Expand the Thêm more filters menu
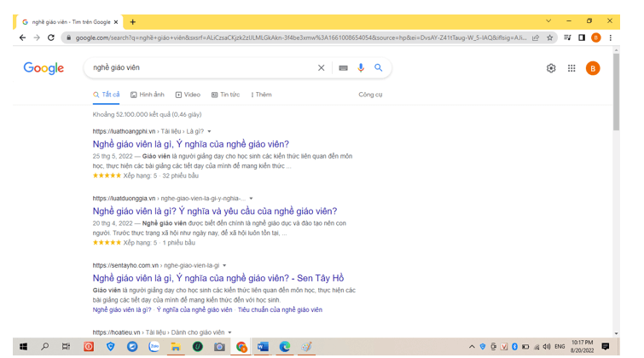The height and width of the screenshot is (358, 644). point(261,95)
